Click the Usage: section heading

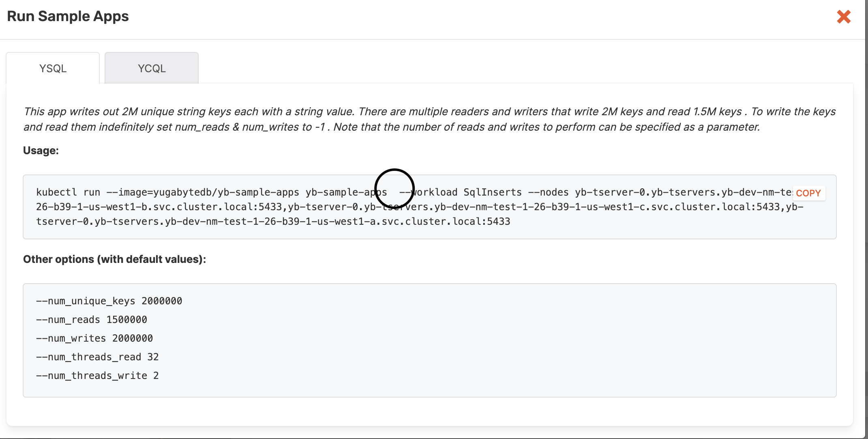click(41, 150)
